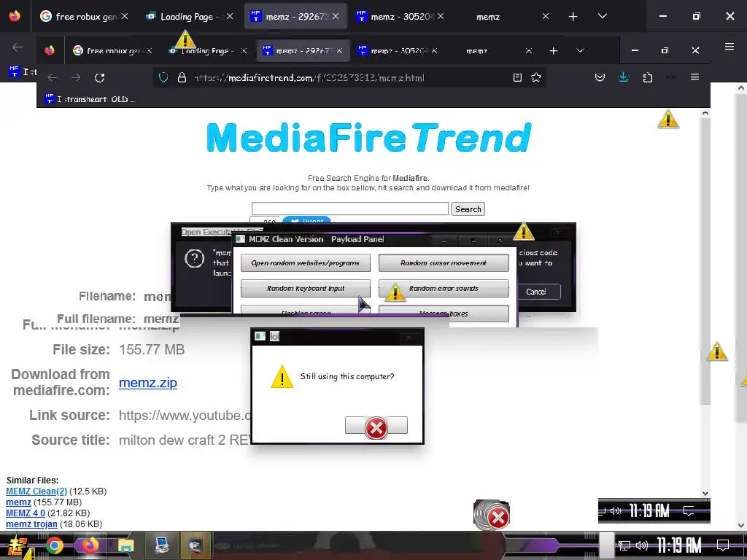Viewport: 747px width, 560px height.
Task: Click the MediaFireTrend logo
Action: point(368,137)
